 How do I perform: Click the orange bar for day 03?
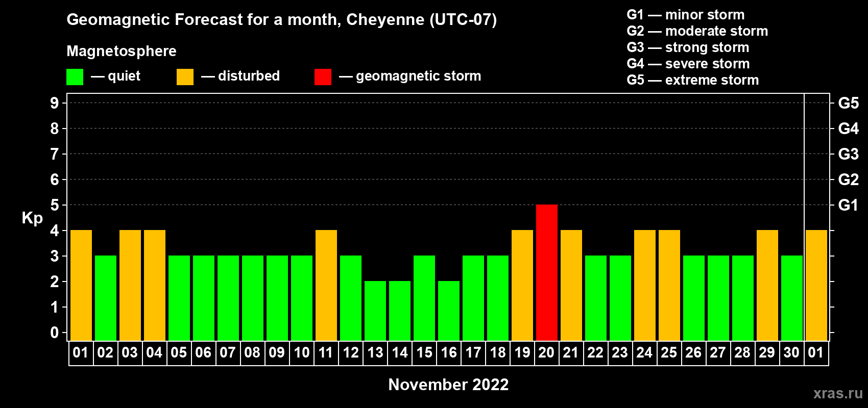[130, 285]
